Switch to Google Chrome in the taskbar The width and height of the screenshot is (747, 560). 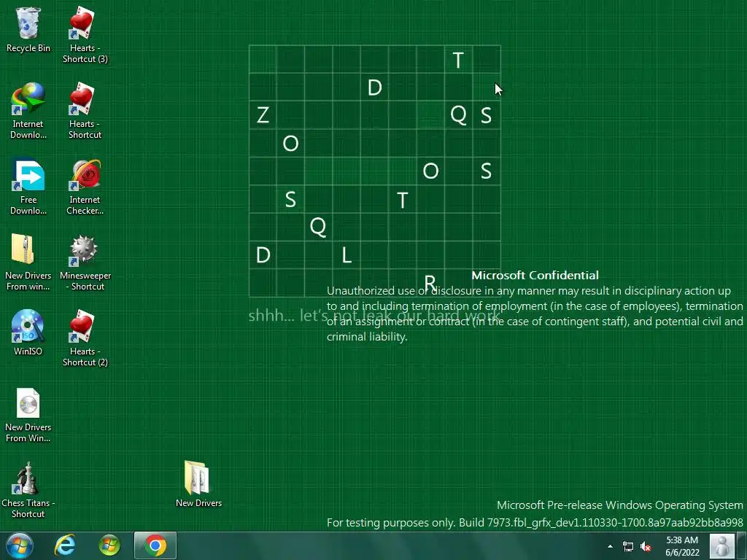coord(155,545)
